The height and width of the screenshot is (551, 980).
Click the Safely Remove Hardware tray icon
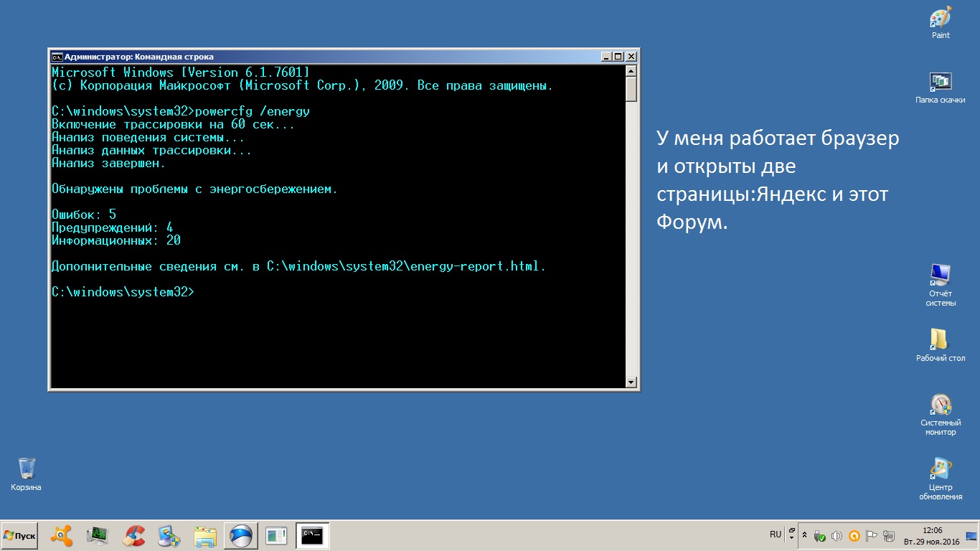(x=819, y=536)
